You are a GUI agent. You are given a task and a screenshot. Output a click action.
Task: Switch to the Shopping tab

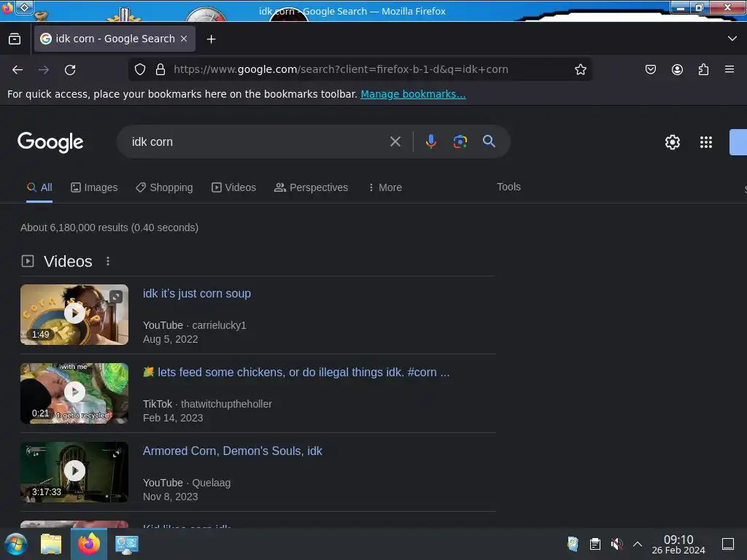[x=164, y=187]
